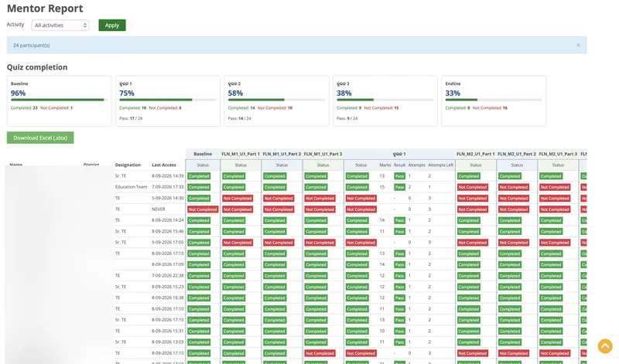Screen dimensions: 619x364
Task: Click the 38% quiz completion progress bar
Action: [x=385, y=100]
